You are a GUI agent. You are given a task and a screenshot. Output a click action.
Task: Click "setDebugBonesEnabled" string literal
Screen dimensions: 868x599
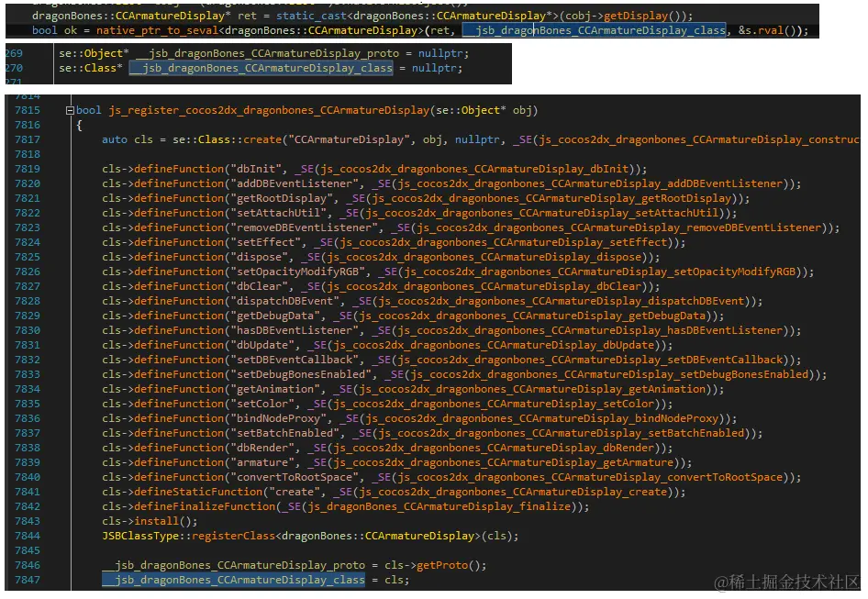point(301,374)
